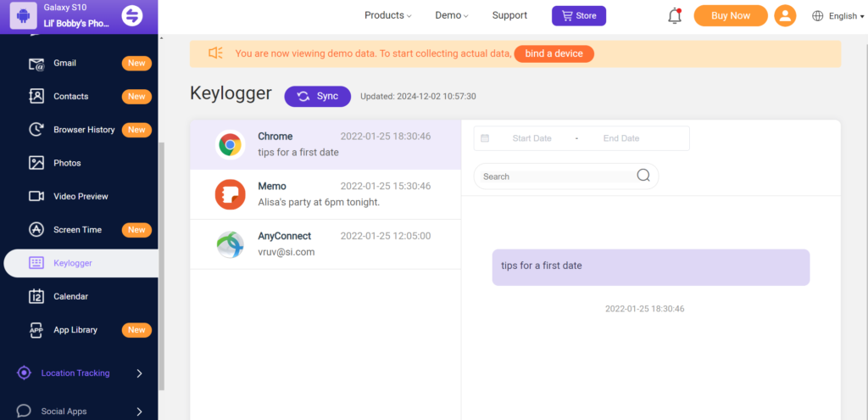
Task: Click the notification bell icon
Action: (x=675, y=16)
